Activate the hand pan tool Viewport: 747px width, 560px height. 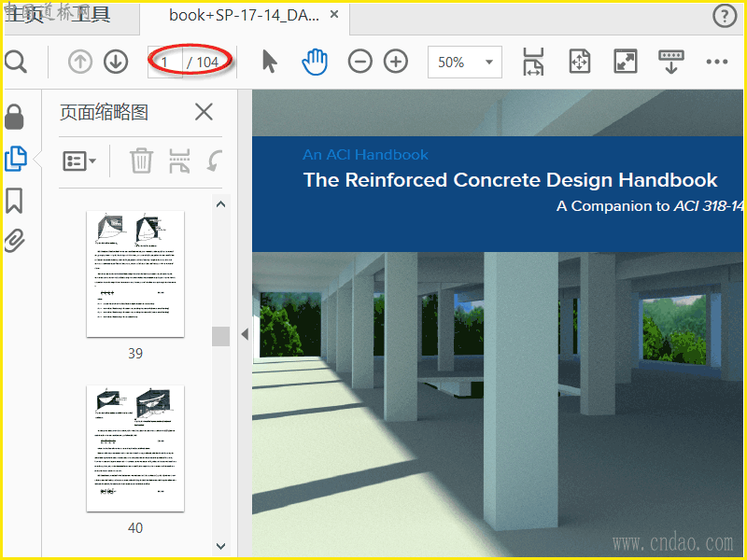pos(316,62)
